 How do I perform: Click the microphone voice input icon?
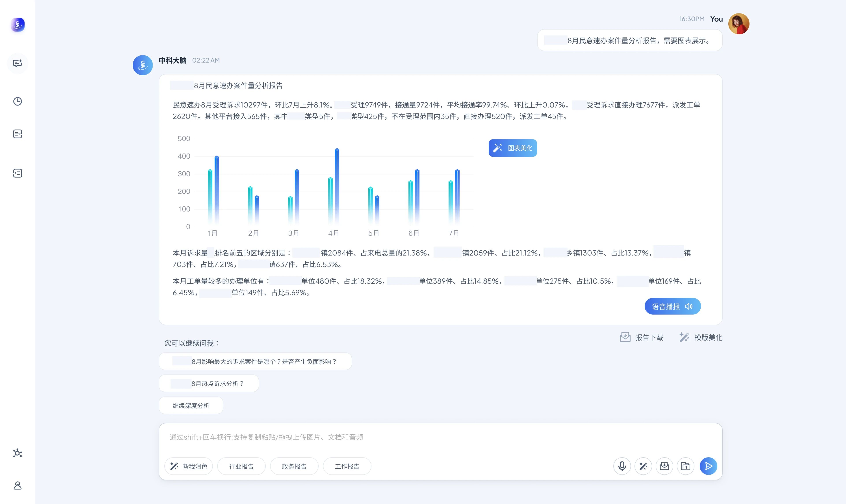click(622, 466)
